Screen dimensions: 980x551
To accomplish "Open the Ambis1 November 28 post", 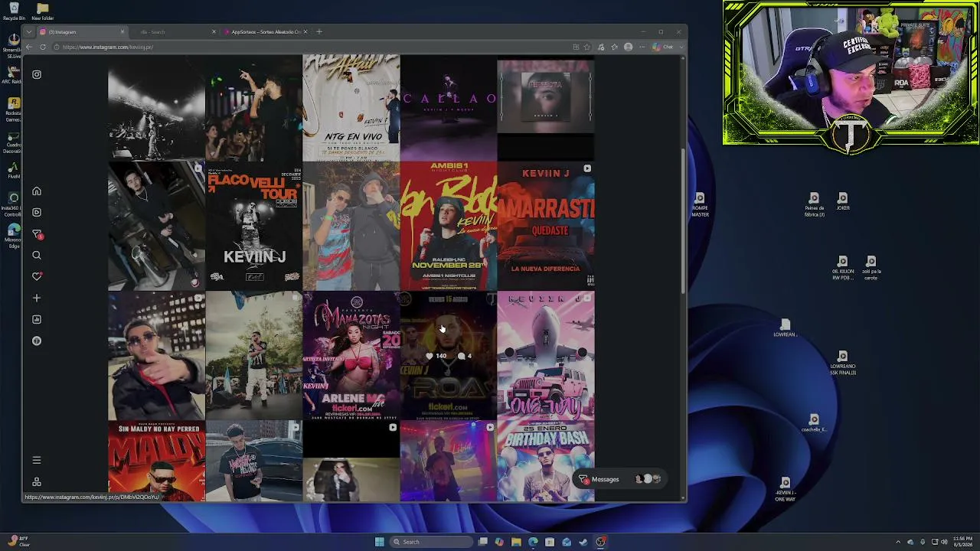I will 448,226.
